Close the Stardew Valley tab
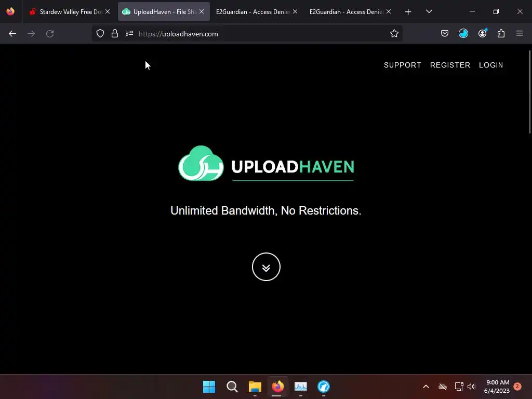Viewport: 532px width, 399px height. [x=108, y=11]
